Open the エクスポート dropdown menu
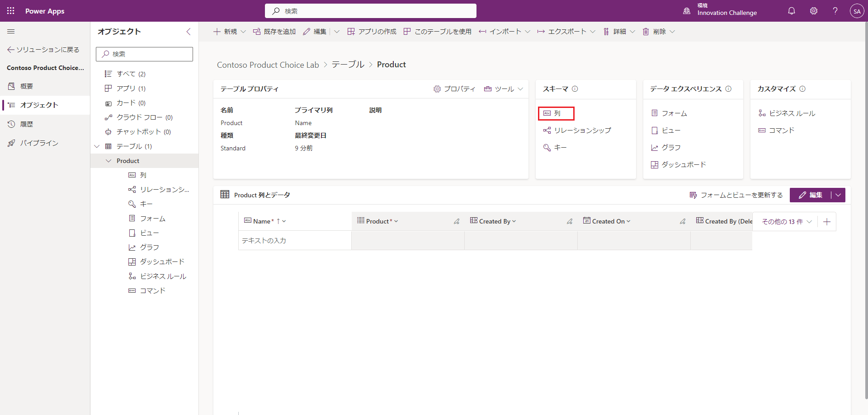 566,32
